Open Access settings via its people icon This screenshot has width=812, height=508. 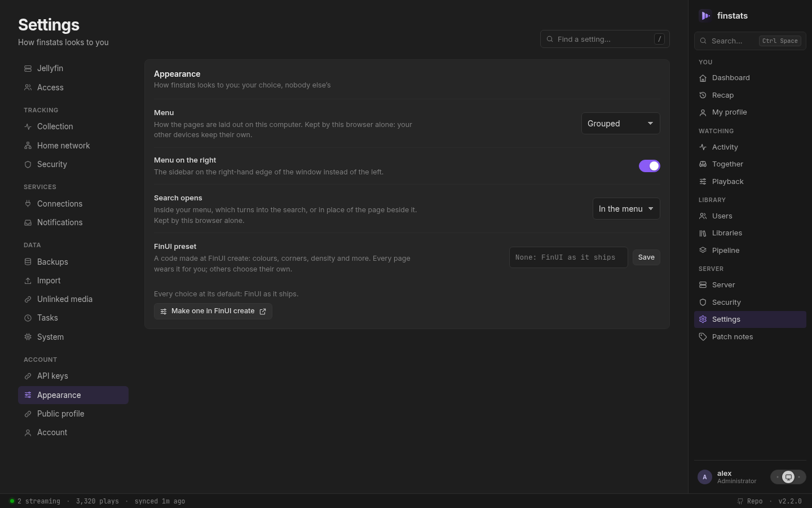tap(28, 87)
